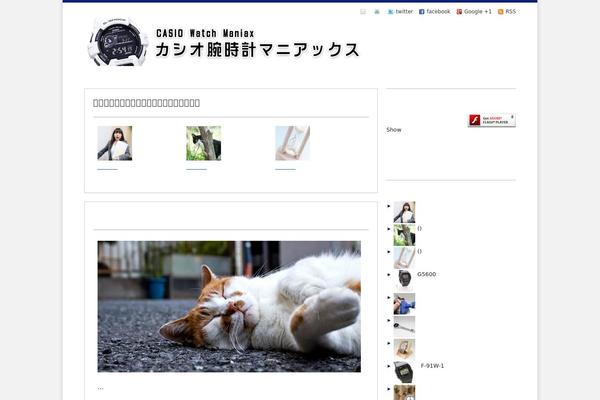Click the Twitter bird icon
Image resolution: width=600 pixels, height=400 pixels.
click(x=390, y=12)
